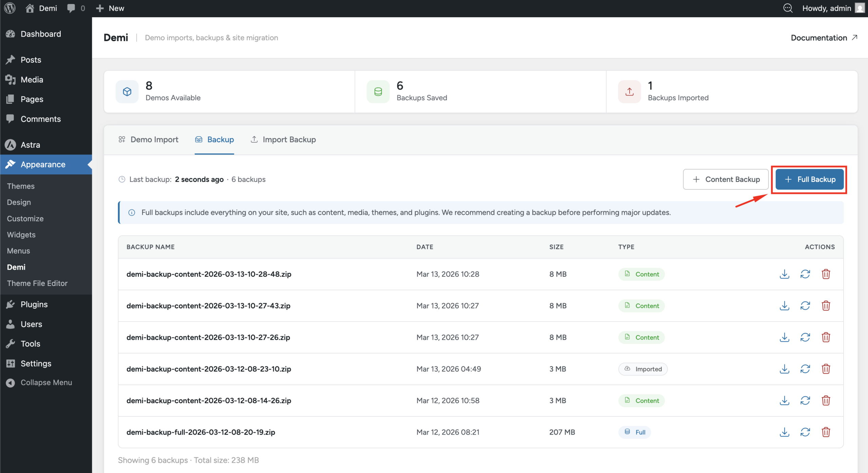This screenshot has width=868, height=473.
Task: Delete the 207 MB full backup
Action: pos(826,432)
